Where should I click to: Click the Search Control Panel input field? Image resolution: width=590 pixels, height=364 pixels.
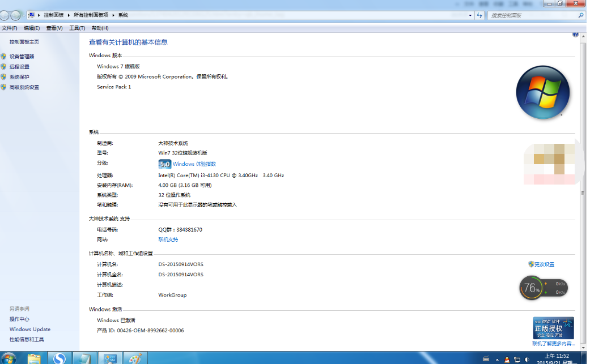tap(532, 15)
